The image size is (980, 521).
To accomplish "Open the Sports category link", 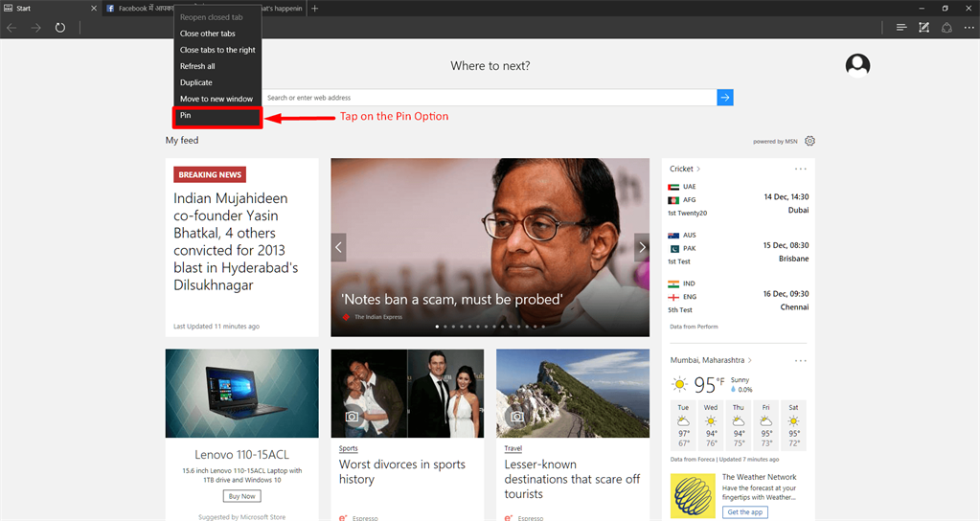I will 348,448.
